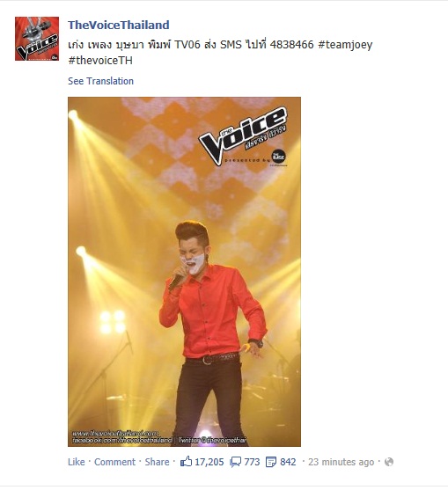Screen dimensions: 448x490
Task: Open TheVoiceThailand profile picture
Action: pyautogui.click(x=37, y=39)
